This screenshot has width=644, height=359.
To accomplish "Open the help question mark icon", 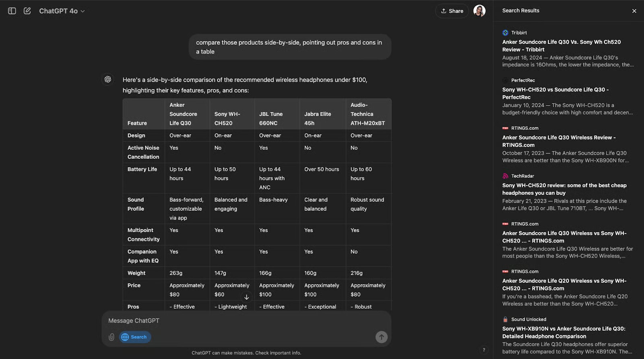I will pos(484,350).
